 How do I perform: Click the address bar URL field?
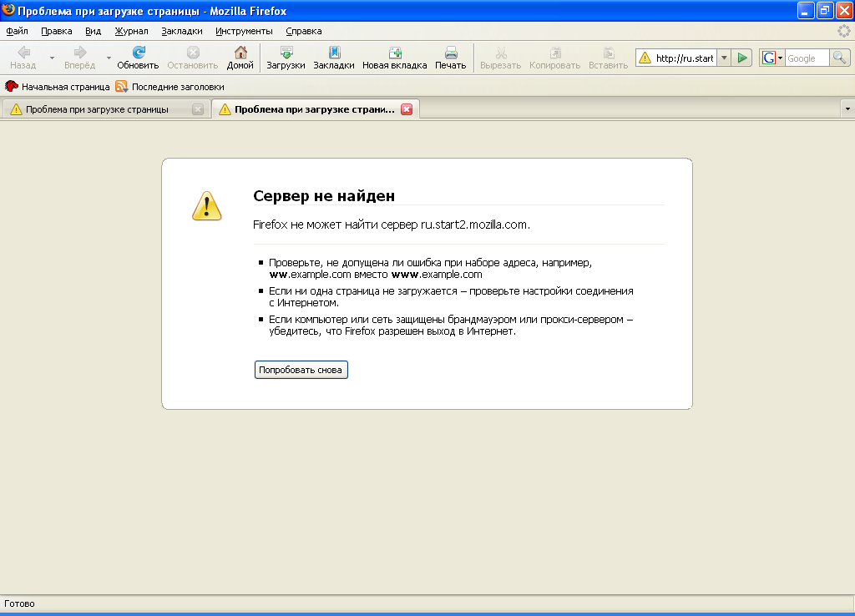(x=685, y=58)
